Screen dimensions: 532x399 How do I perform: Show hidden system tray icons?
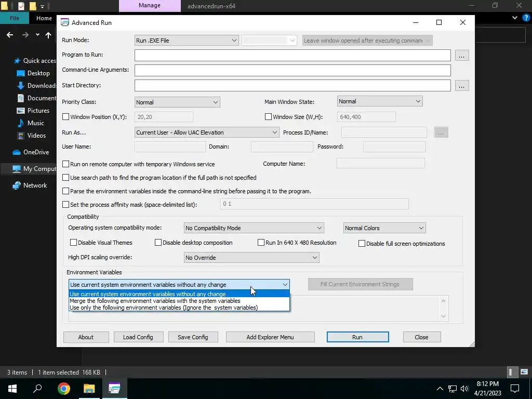pos(440,389)
